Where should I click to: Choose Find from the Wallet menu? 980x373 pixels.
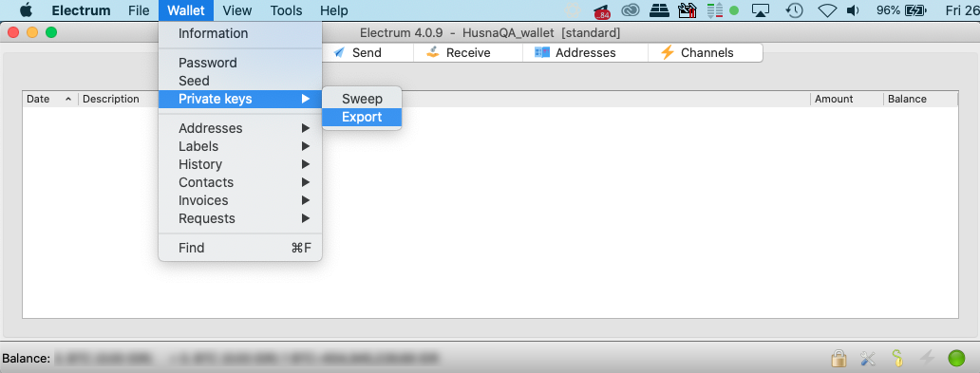pos(240,248)
